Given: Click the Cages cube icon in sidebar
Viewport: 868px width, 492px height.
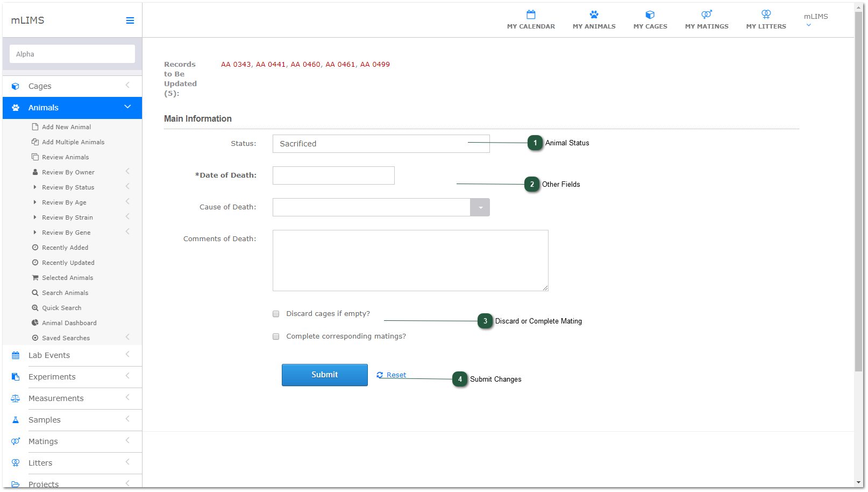Looking at the screenshot, I should point(16,86).
